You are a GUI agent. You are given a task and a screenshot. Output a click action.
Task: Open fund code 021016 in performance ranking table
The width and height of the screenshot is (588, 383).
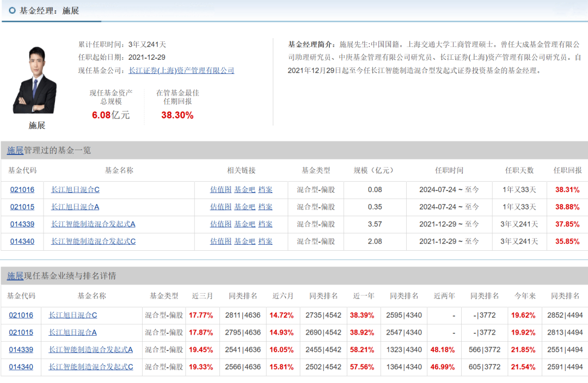pos(21,315)
